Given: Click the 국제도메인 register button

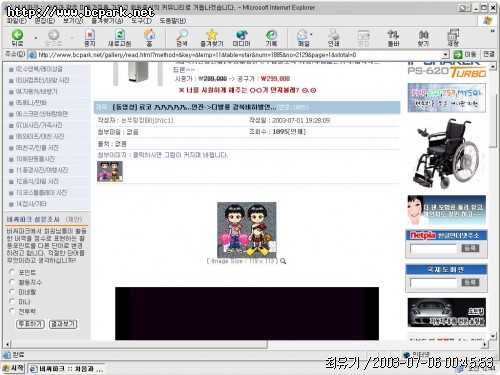Looking at the screenshot, I should pyautogui.click(x=470, y=282).
